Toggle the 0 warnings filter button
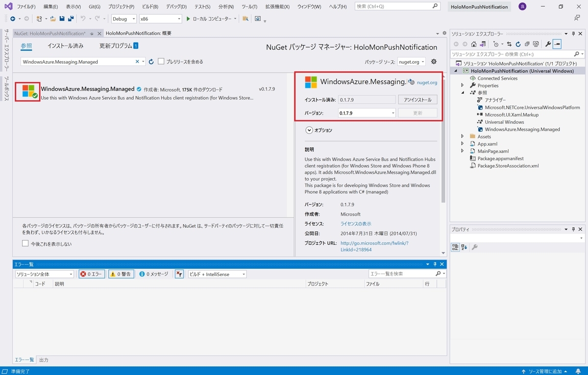 [x=121, y=274]
